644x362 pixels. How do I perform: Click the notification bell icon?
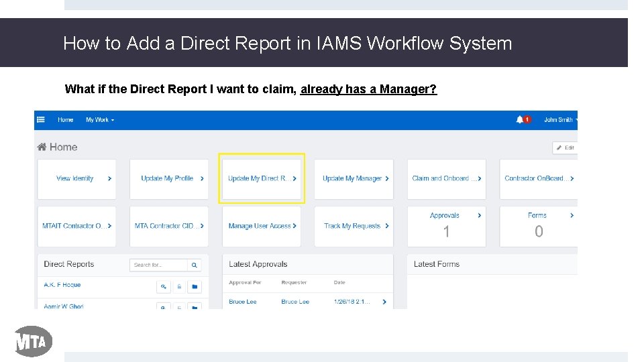click(519, 119)
